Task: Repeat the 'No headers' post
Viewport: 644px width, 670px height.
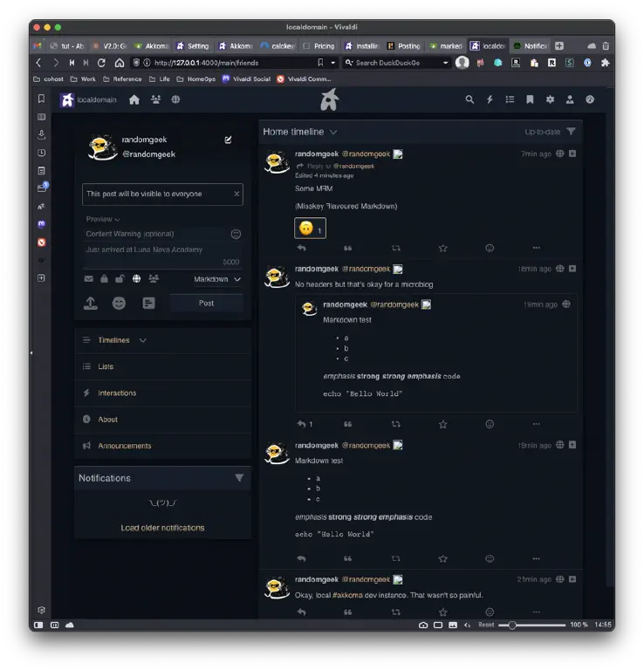Action: (396, 424)
